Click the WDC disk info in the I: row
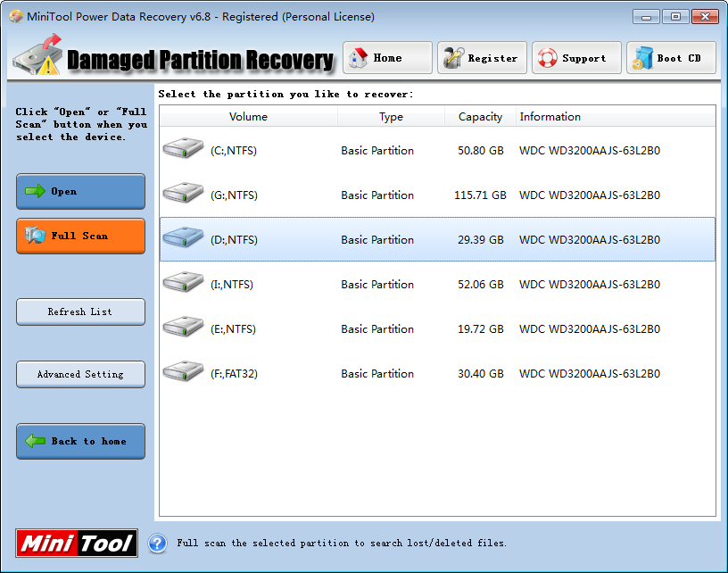 [x=589, y=284]
